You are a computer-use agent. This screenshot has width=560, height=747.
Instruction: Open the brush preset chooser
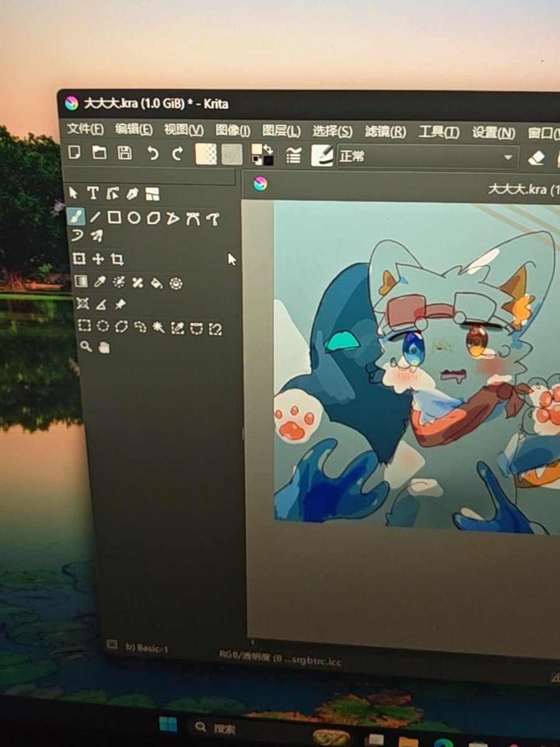point(322,156)
